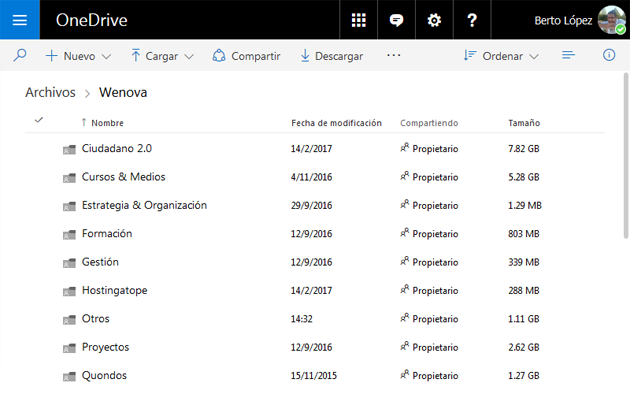Click the search magnifier icon
This screenshot has width=630, height=394.
coord(20,55)
